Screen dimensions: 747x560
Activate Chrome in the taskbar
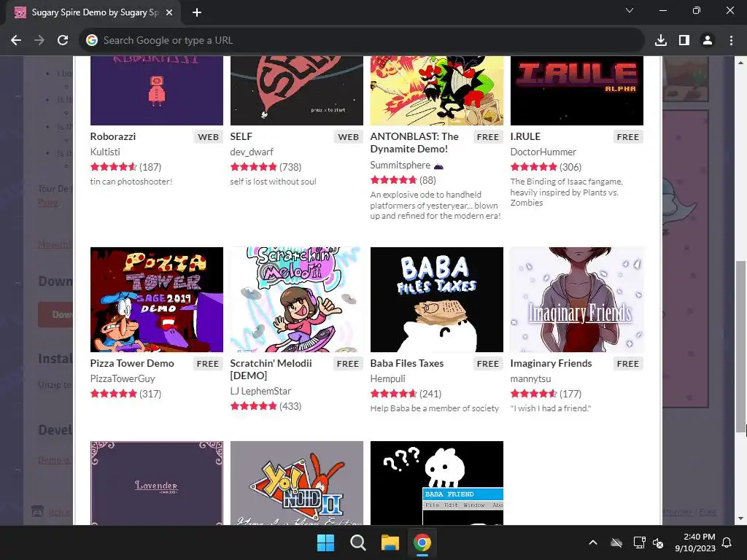pos(422,542)
